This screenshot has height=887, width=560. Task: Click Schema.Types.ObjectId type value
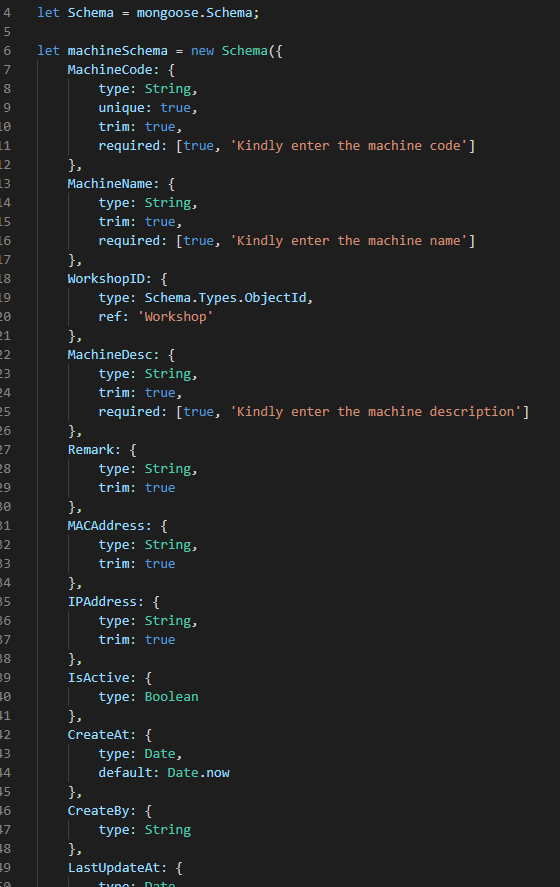click(x=225, y=298)
